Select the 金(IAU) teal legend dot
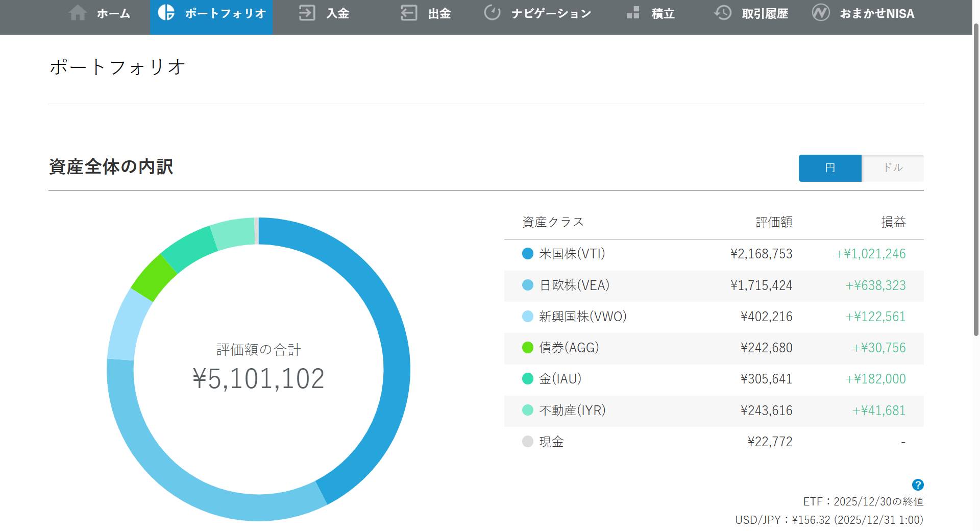This screenshot has height=531, width=980. click(527, 379)
